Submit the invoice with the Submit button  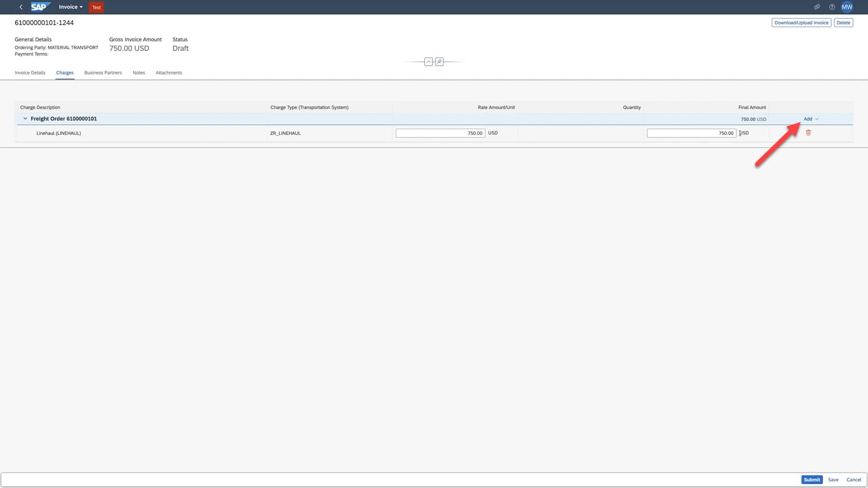coord(811,480)
